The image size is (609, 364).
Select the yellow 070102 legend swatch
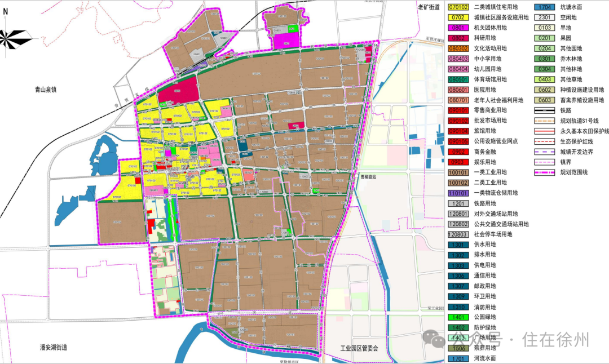point(458,7)
